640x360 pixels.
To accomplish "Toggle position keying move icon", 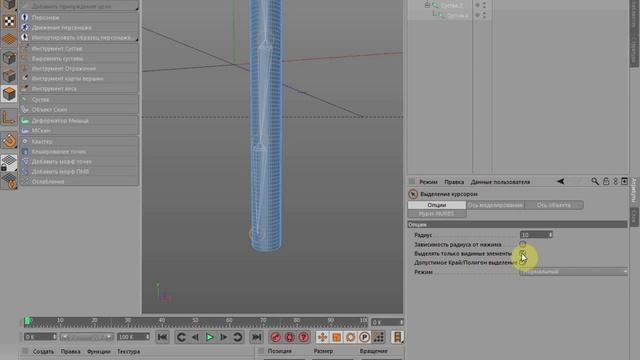I will coord(322,337).
